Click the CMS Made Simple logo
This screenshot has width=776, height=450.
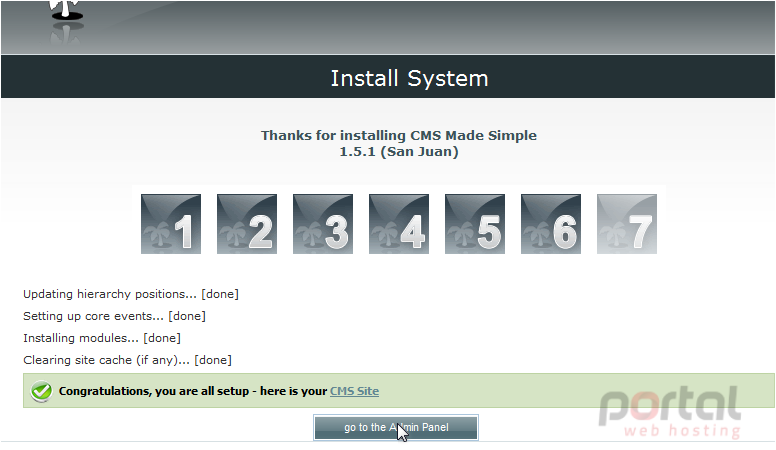66,22
